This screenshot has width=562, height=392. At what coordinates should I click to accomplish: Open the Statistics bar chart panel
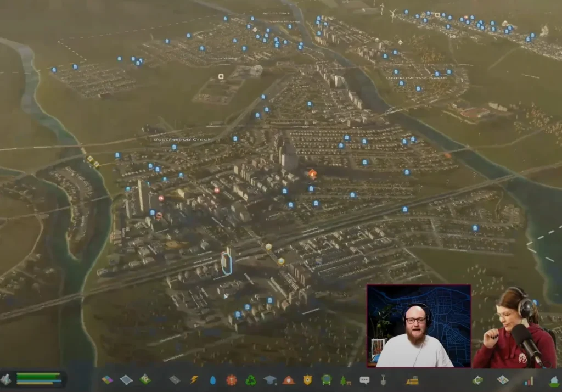pos(529,380)
